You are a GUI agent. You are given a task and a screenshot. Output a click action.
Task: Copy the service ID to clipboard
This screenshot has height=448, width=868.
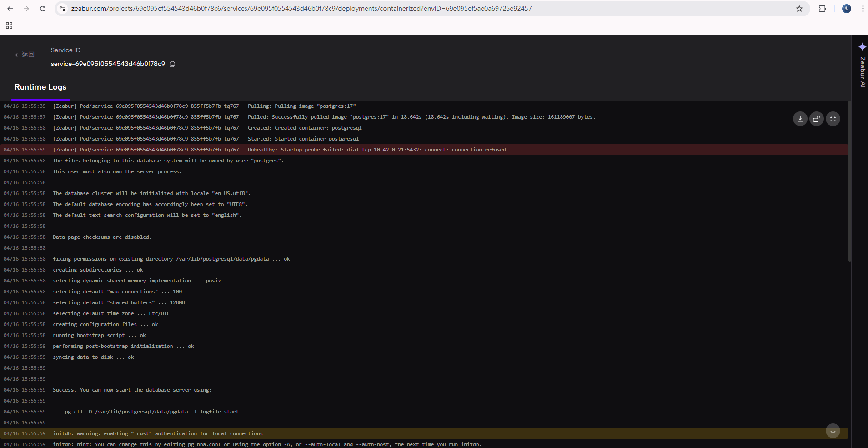172,64
